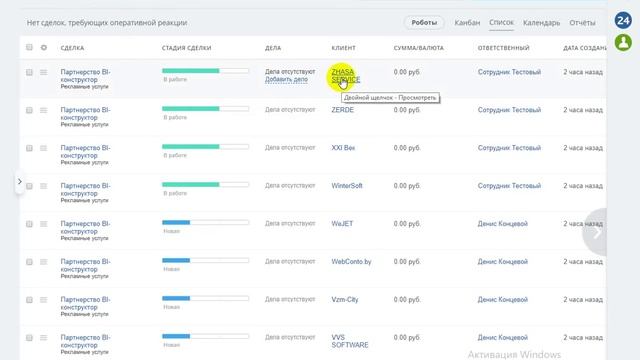640x360 pixels.
Task: Expand the left side panel chevron
Action: coord(19,182)
